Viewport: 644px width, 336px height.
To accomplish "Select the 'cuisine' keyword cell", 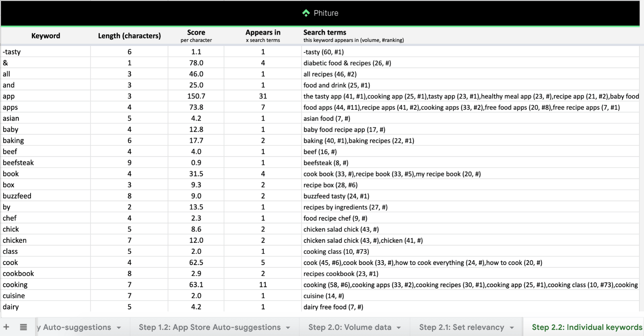I will pyautogui.click(x=45, y=295).
